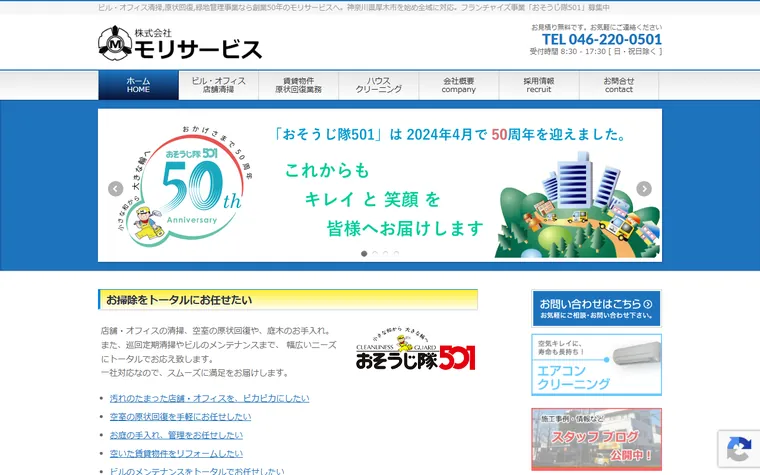This screenshot has height=475, width=760.
Task: Click the お見積り無料です header text
Action: 597,27
